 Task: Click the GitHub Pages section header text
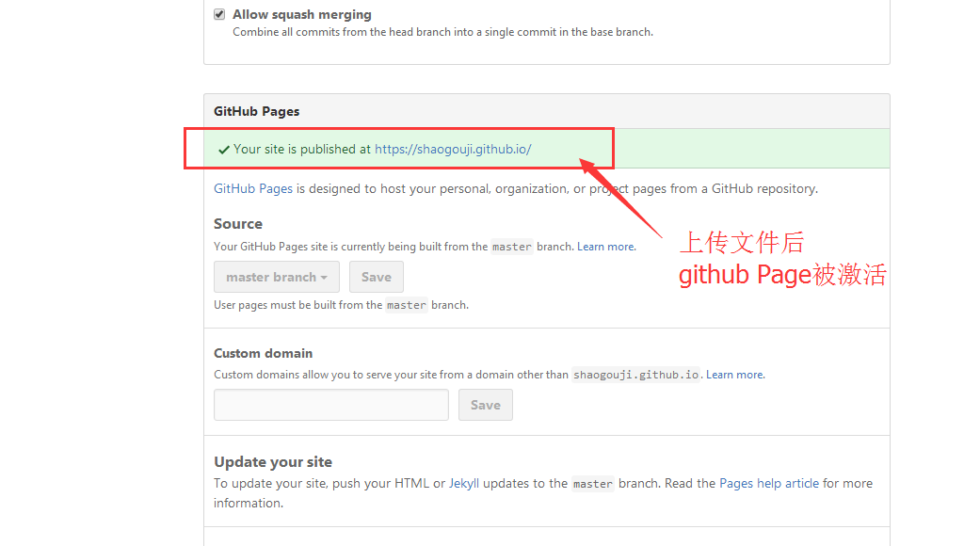click(256, 111)
